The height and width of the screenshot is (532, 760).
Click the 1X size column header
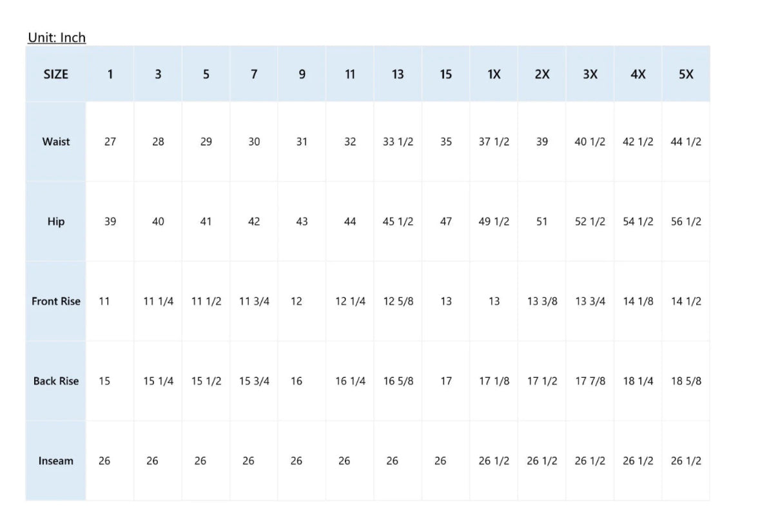coord(494,74)
